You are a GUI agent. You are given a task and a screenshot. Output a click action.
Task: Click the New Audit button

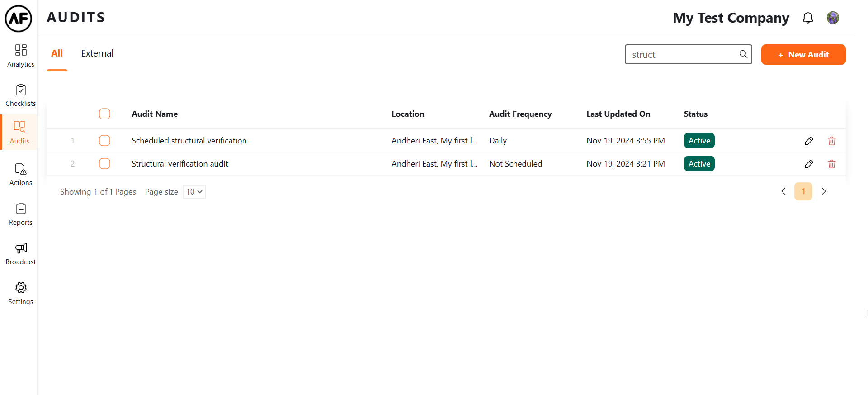[803, 55]
